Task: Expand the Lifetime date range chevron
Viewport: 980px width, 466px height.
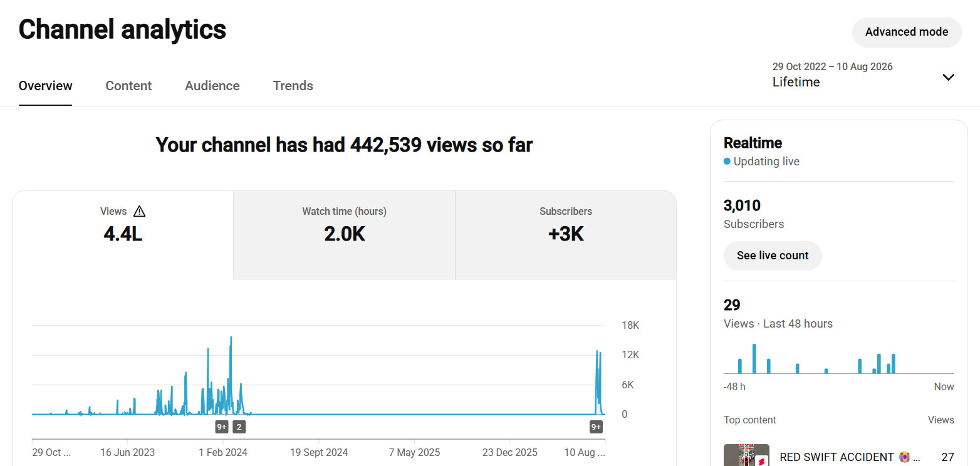Action: tap(948, 78)
